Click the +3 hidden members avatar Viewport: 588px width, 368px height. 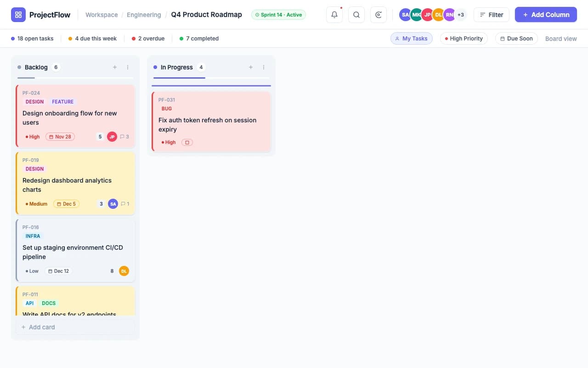[461, 14]
